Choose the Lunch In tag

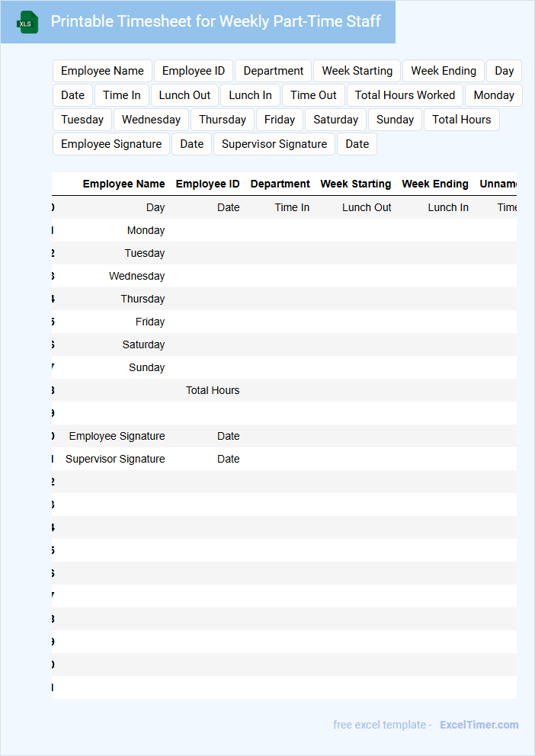tap(250, 95)
